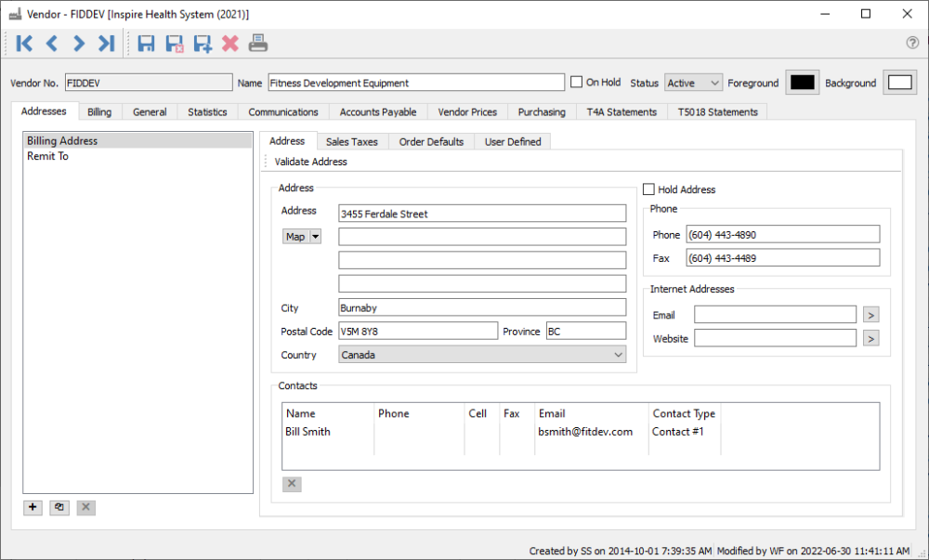Click the Validate Address button
Screen dimensions: 929x560
coord(311,162)
